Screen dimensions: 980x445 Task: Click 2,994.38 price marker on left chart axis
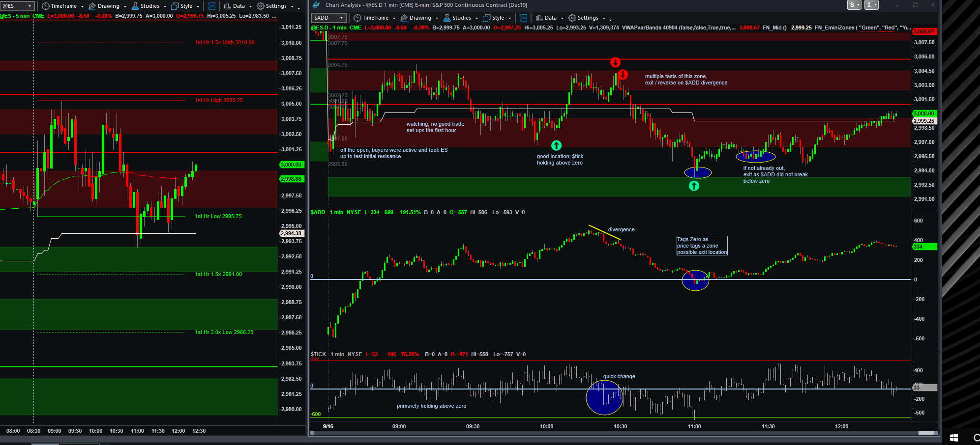pyautogui.click(x=292, y=233)
